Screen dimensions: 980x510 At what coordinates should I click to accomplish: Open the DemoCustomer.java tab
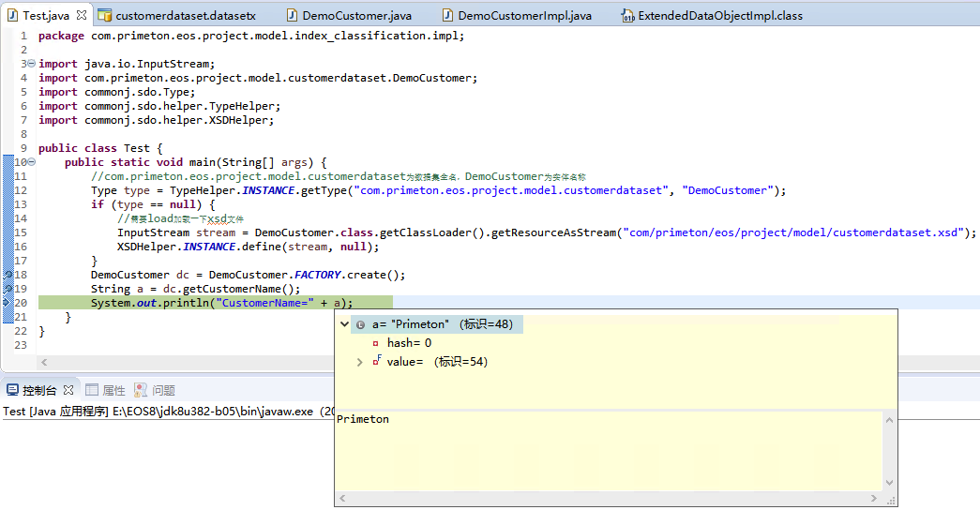pyautogui.click(x=349, y=16)
